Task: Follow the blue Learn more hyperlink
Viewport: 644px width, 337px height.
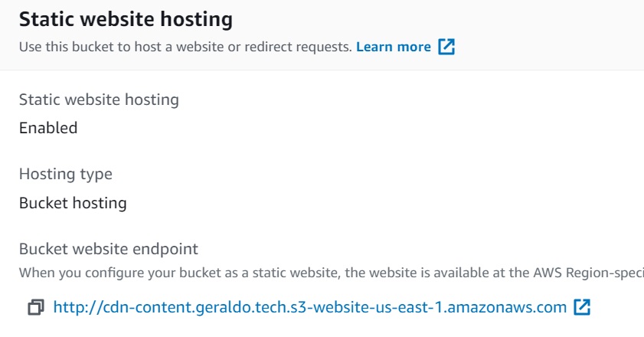Action: click(394, 47)
